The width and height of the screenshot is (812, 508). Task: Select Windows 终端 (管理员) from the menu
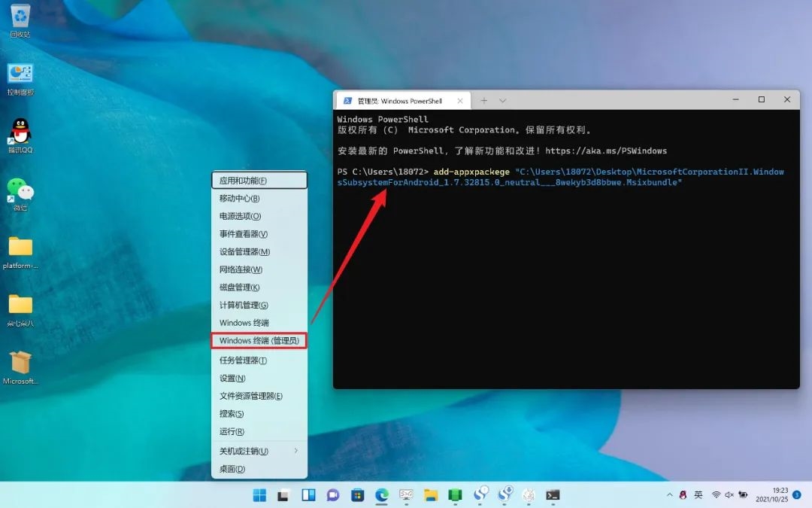tap(259, 341)
